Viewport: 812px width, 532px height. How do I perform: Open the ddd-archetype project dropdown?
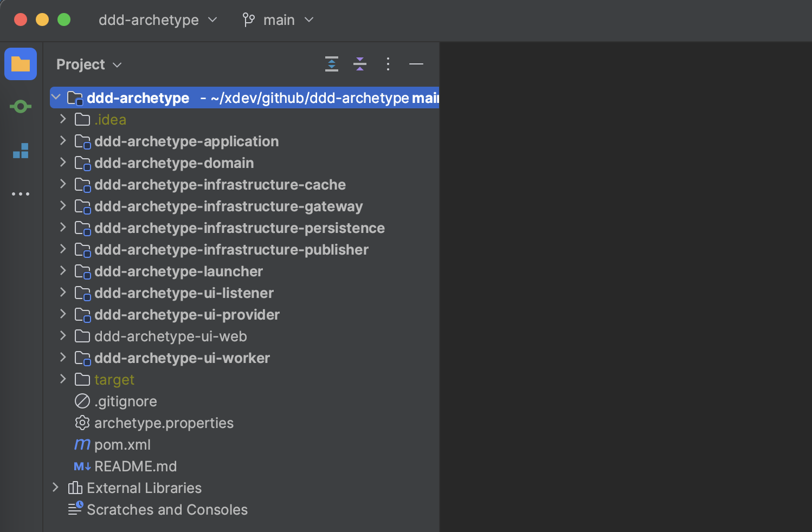pyautogui.click(x=157, y=20)
